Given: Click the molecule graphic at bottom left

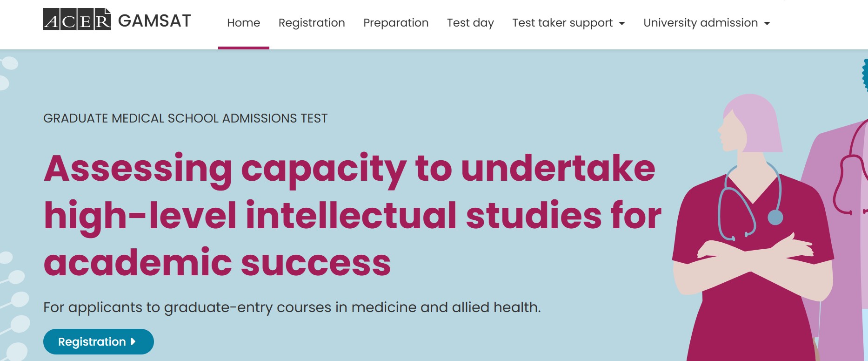Looking at the screenshot, I should (x=14, y=307).
